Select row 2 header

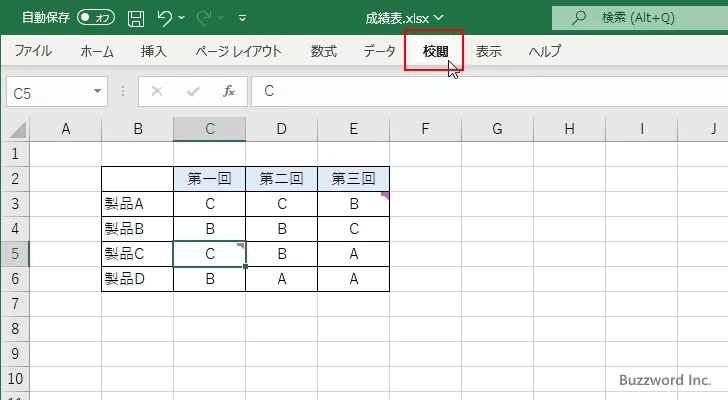15,179
